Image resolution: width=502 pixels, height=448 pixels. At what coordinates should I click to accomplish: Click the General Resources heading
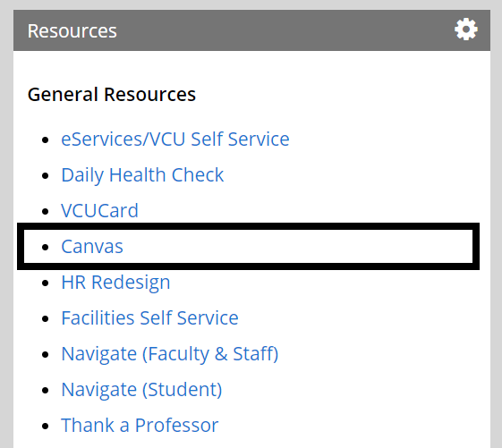[112, 95]
